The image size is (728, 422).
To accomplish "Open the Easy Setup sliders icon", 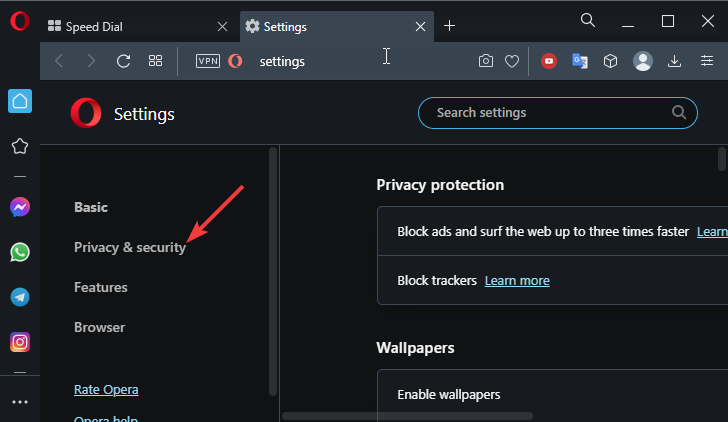I will [x=707, y=61].
